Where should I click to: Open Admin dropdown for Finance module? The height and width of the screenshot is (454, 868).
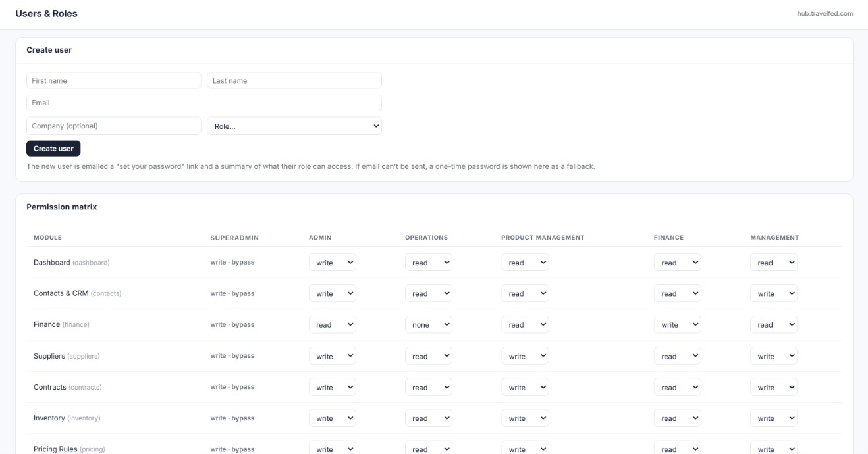pos(333,324)
